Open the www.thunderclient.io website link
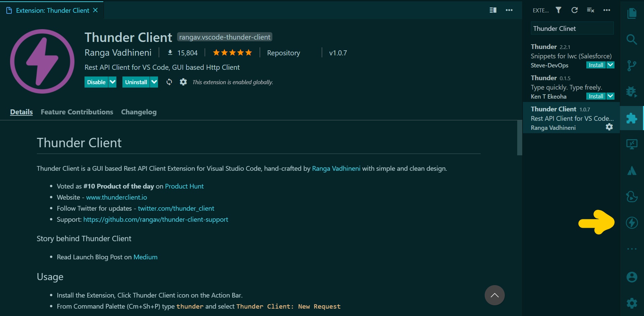The height and width of the screenshot is (316, 644). (x=116, y=197)
